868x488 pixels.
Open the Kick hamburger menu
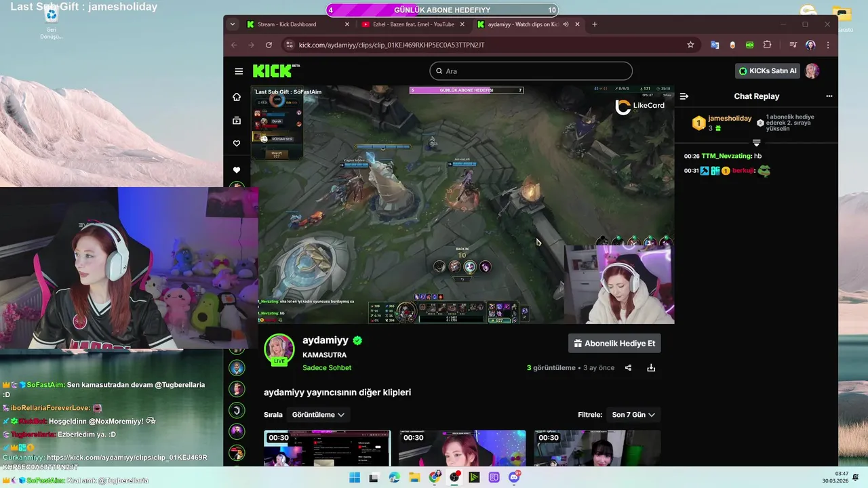[x=239, y=71]
